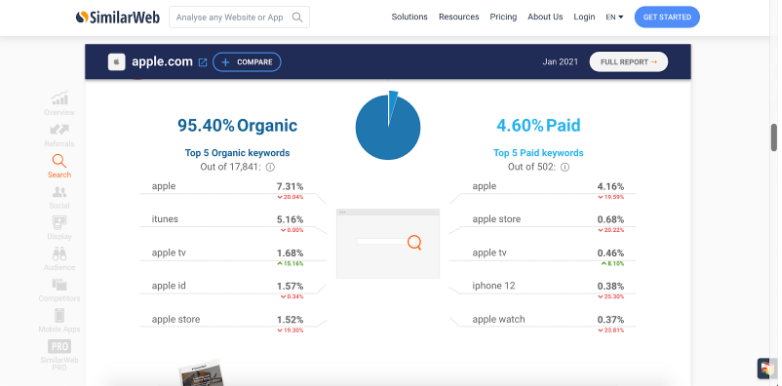This screenshot has width=782, height=386.
Task: Click the report thumbnail image at bottom
Action: [201, 373]
